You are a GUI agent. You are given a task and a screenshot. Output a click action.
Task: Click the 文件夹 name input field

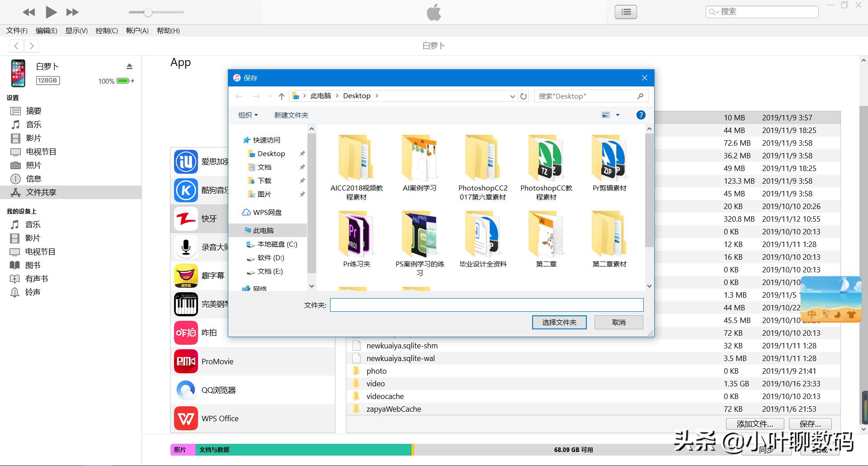point(486,305)
